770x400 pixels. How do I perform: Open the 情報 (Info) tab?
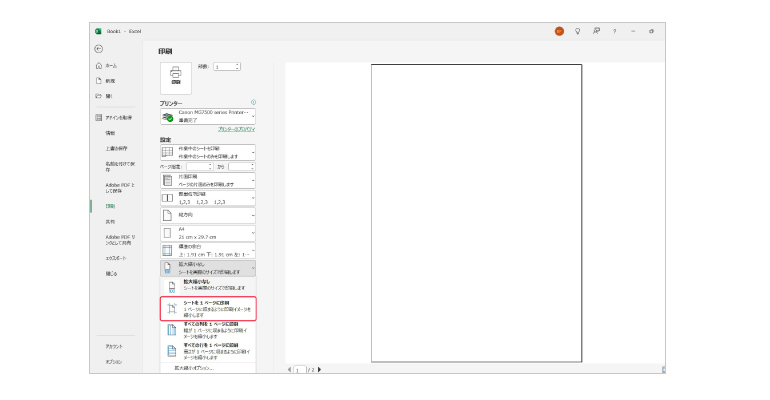point(110,133)
